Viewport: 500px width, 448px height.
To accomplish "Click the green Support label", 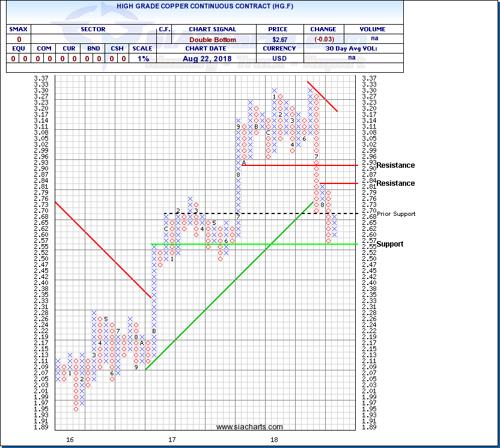I will pos(390,244).
